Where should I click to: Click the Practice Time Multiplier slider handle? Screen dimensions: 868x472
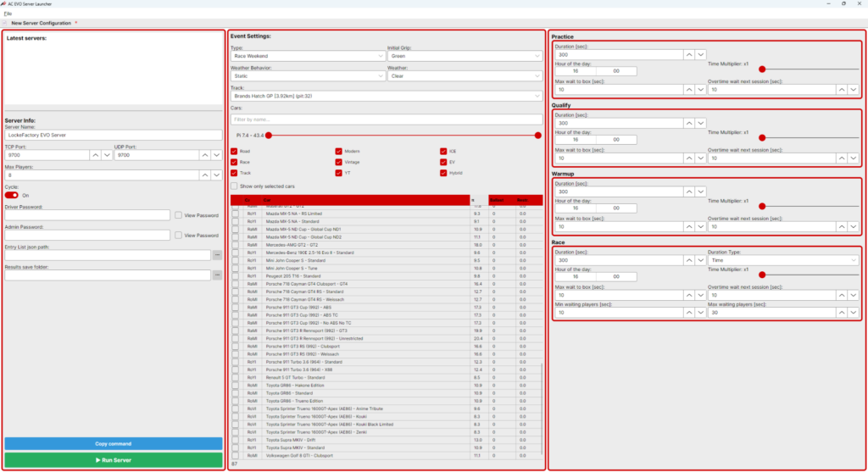click(762, 69)
